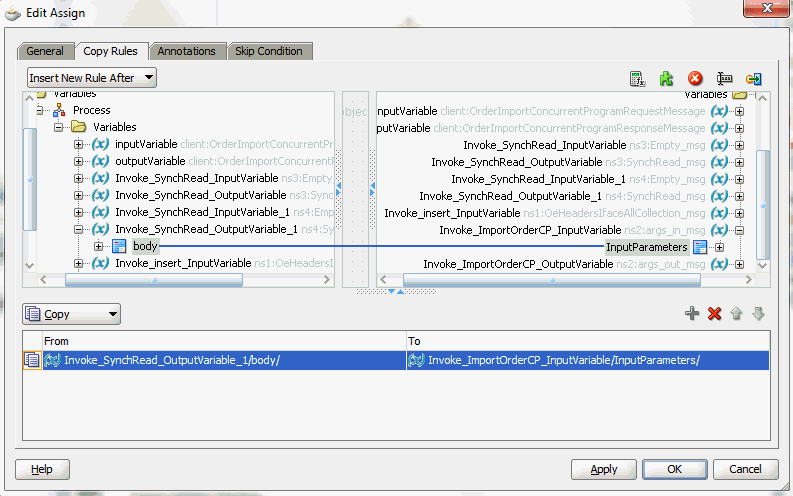
Task: Click the blue-yellow arrow toolbar icon
Action: (x=754, y=79)
